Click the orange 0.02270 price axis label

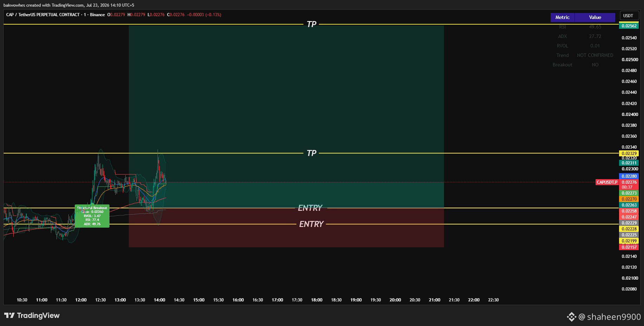pos(629,199)
